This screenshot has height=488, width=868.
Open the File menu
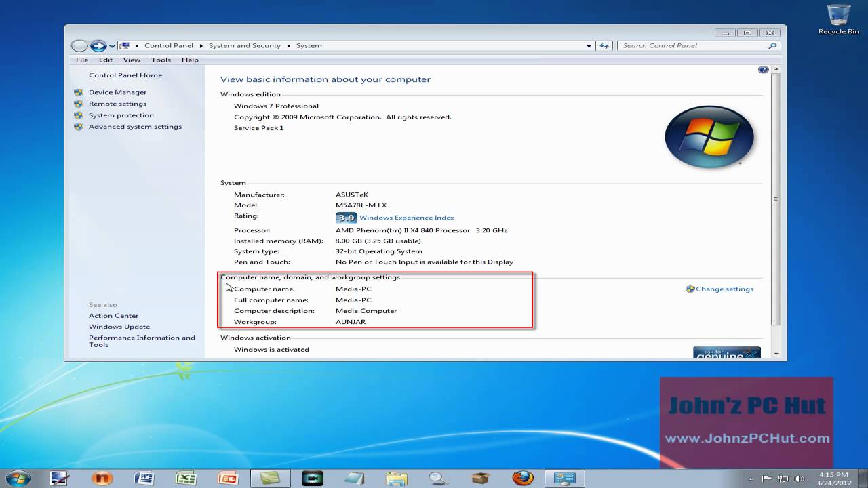click(82, 60)
